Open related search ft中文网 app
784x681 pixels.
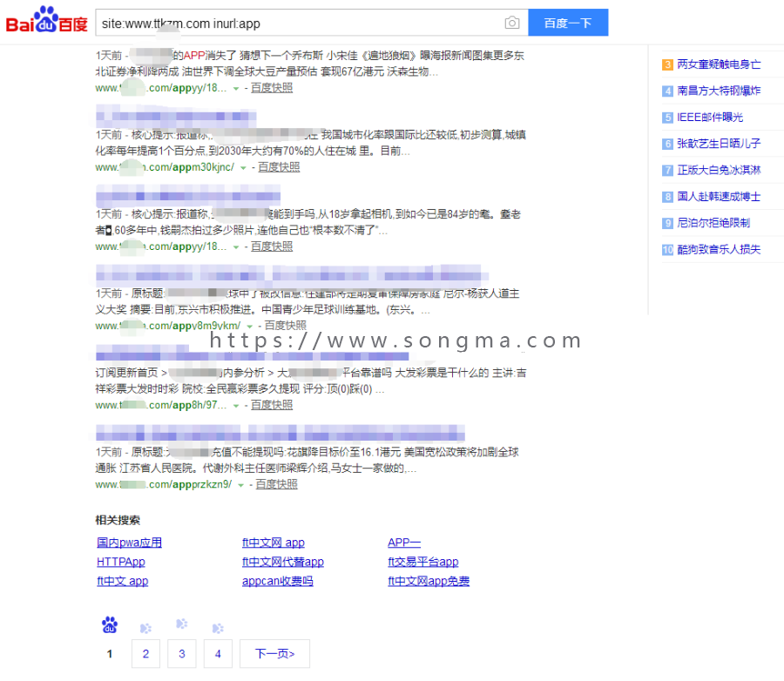point(274,543)
